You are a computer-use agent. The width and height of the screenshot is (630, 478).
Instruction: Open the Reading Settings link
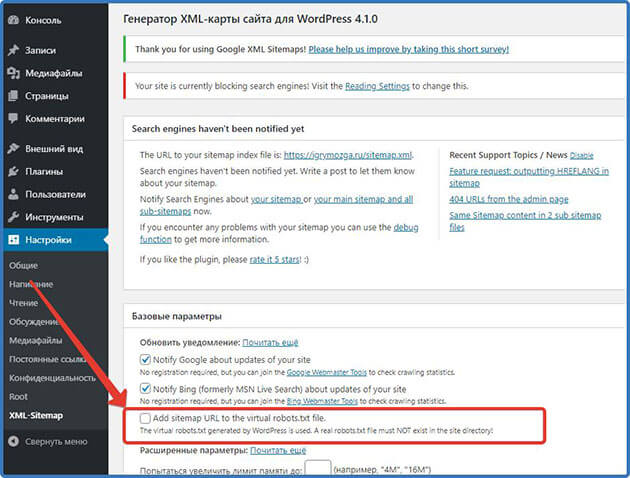coord(377,86)
